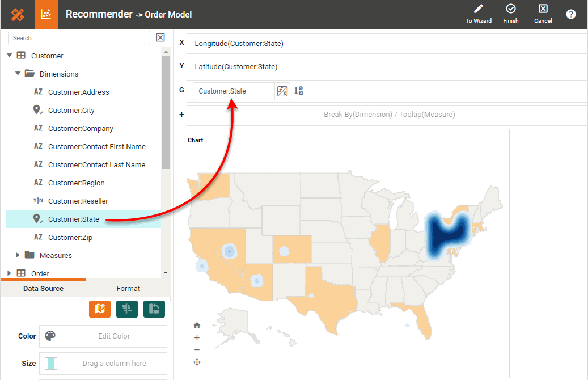Select Customer:Contact First Name
The height and width of the screenshot is (380, 588).
[x=97, y=147]
